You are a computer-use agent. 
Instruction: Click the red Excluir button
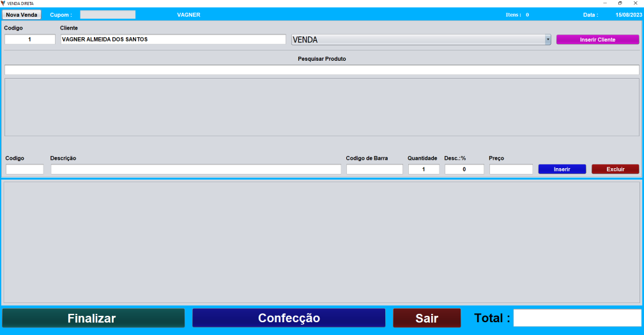coord(615,169)
